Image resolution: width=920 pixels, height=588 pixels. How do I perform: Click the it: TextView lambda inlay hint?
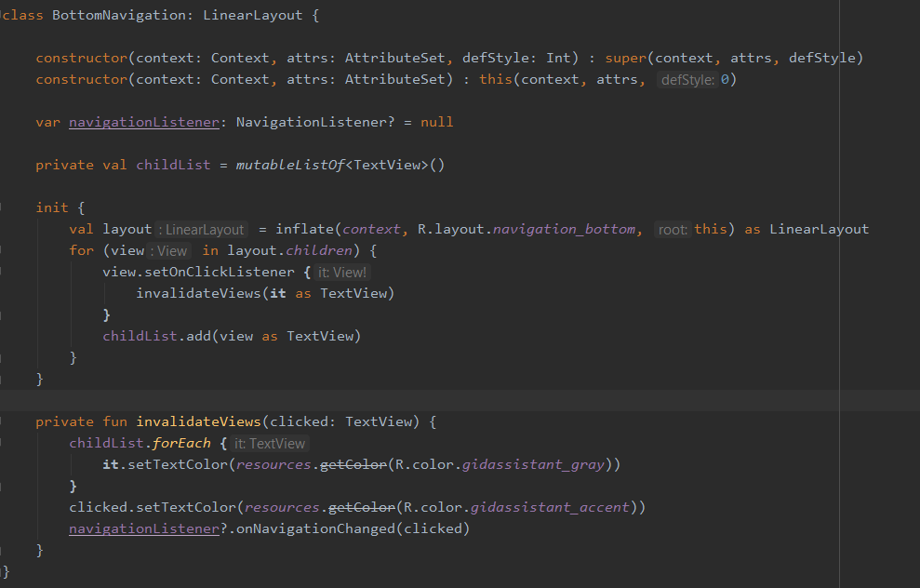(x=270, y=444)
